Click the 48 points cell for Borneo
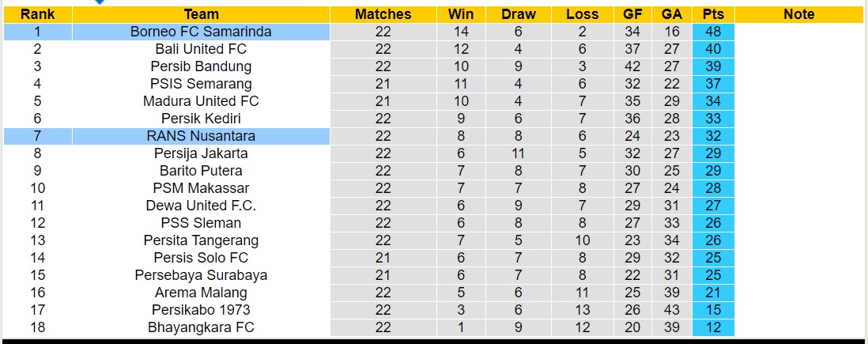The image size is (868, 344). 713,32
